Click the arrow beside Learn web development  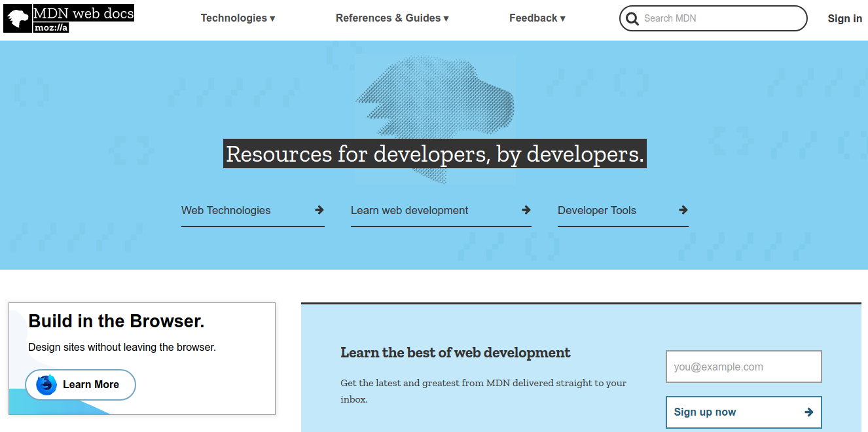tap(526, 210)
